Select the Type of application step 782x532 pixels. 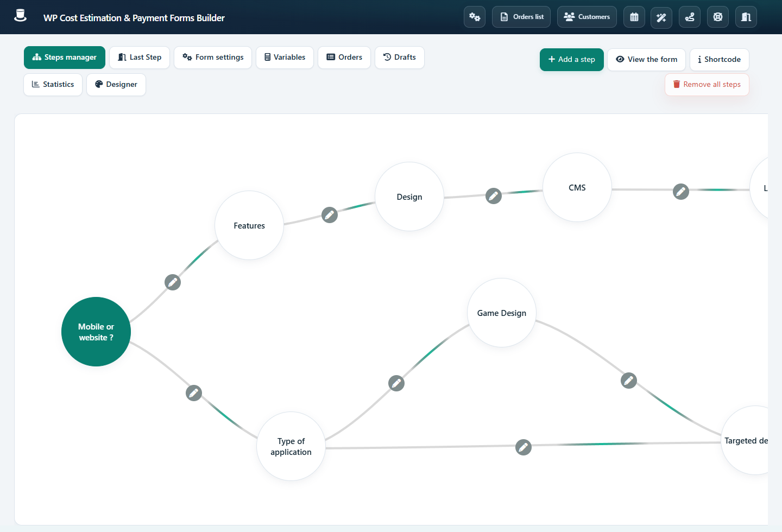coord(291,446)
